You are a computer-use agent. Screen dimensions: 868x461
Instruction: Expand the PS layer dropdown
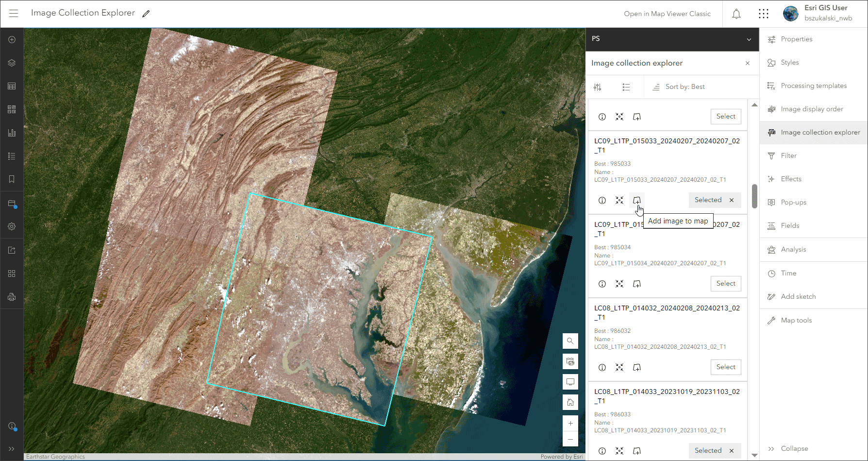coord(749,39)
